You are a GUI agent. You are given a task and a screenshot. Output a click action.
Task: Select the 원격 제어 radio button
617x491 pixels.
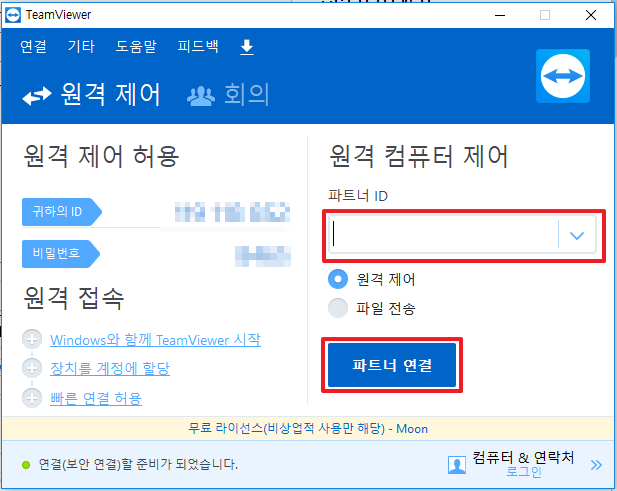point(338,279)
